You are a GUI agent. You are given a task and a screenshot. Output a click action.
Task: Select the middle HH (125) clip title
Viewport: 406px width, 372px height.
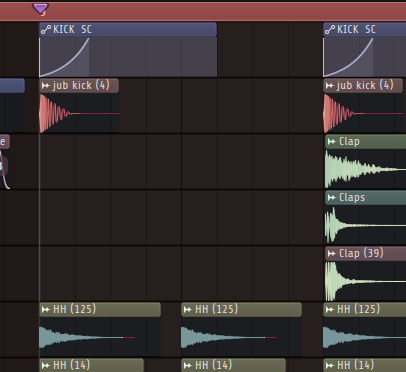[216, 309]
